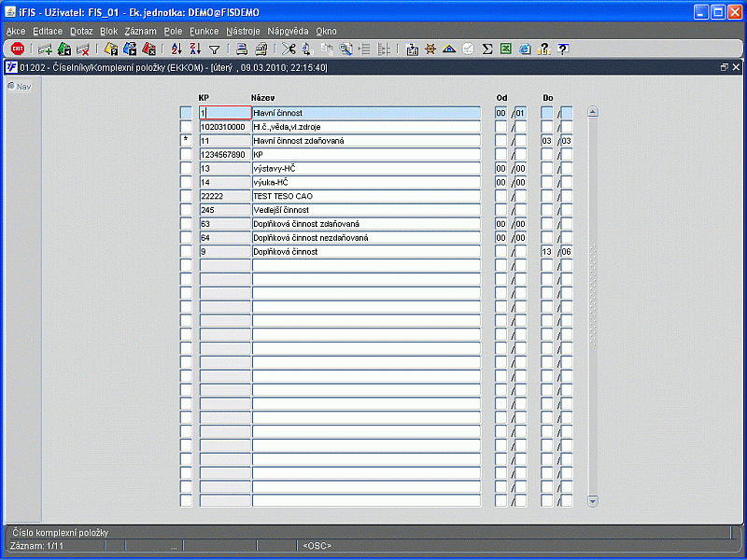Screen dimensions: 747x560
Task: Click the filter funnel toolbar icon
Action: (214, 49)
